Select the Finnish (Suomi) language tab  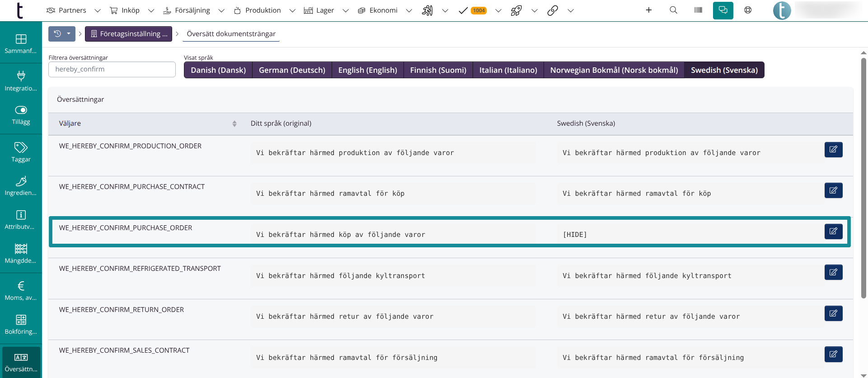point(438,70)
